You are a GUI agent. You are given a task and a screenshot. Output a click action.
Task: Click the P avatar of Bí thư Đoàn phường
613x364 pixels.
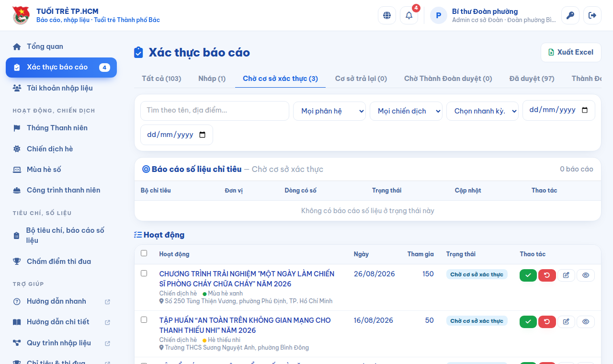(x=439, y=15)
